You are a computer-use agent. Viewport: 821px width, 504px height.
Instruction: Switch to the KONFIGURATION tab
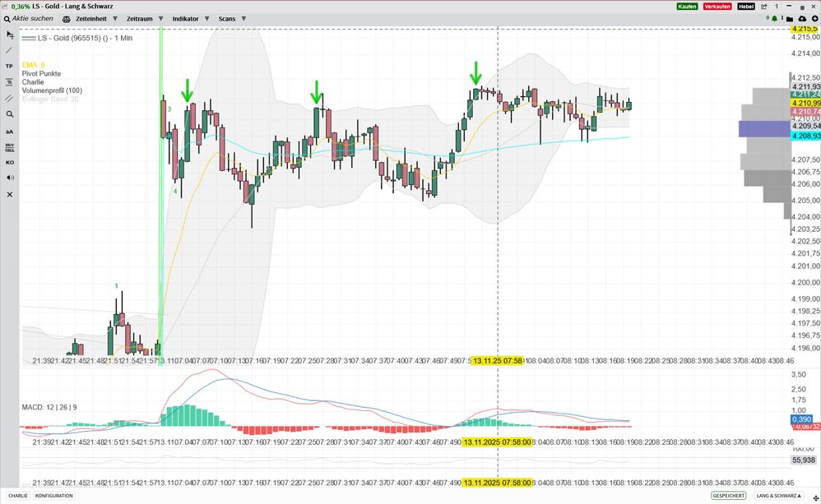point(53,496)
